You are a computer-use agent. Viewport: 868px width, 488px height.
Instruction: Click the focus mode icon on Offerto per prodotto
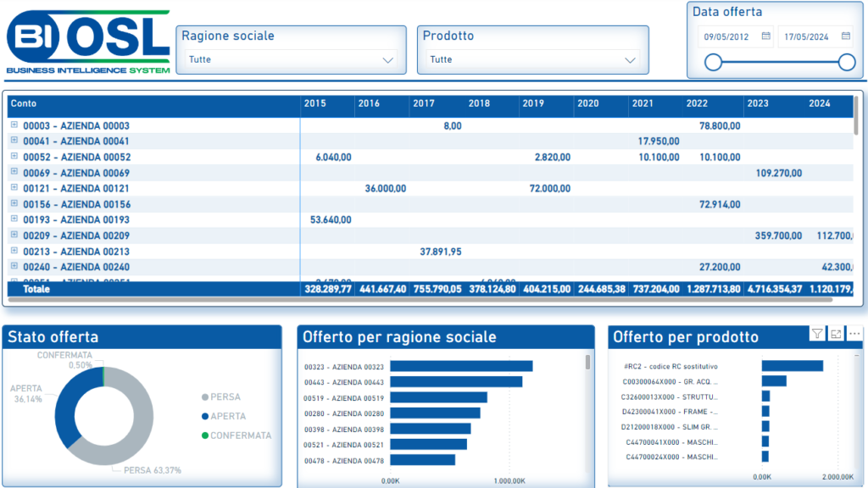[x=836, y=334]
